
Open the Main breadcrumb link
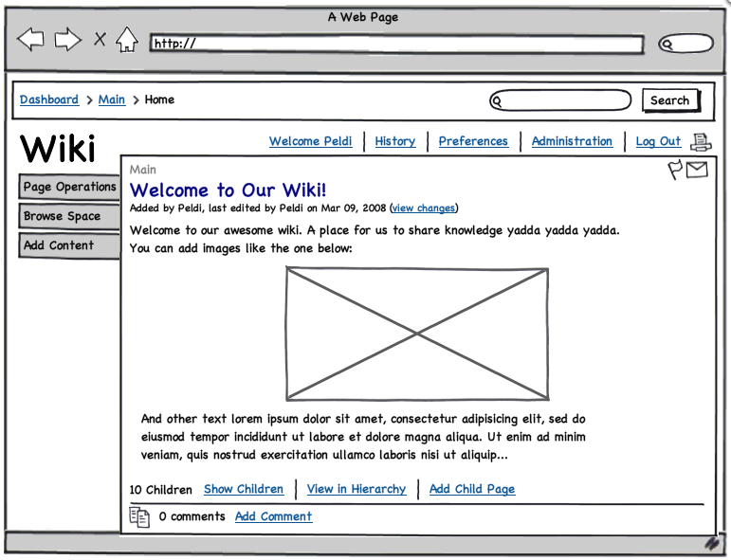point(112,99)
